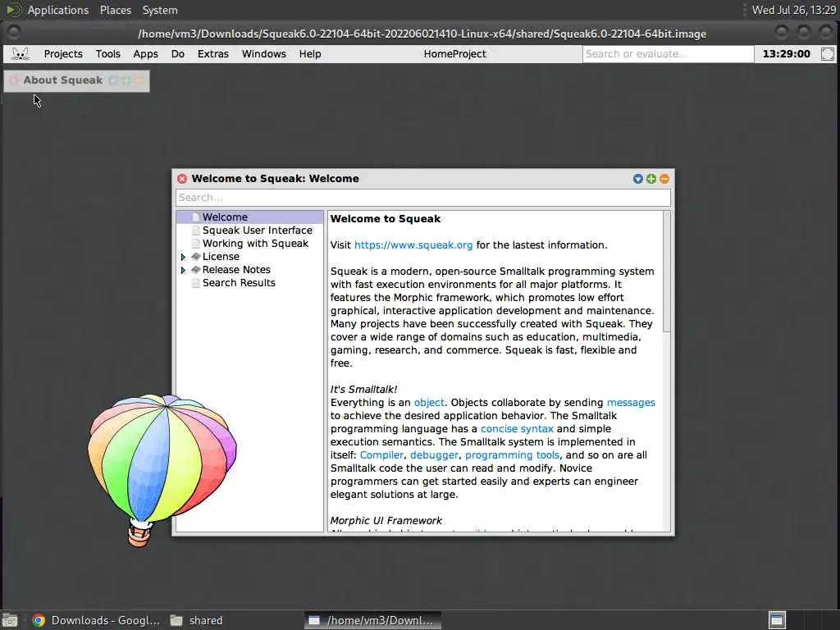The image size is (840, 630).
Task: Click About Squeak orange collapse button
Action: [x=139, y=80]
